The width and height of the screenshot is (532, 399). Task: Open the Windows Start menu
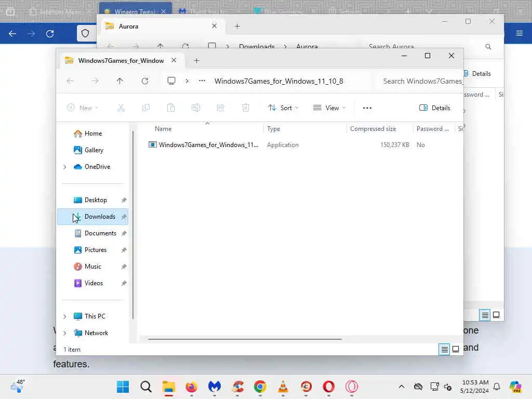tap(123, 387)
